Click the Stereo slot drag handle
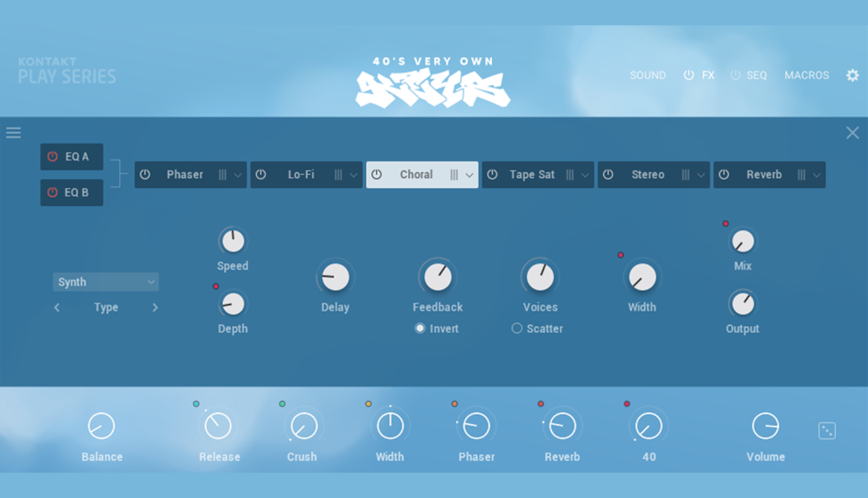Screen dimensions: 868x498 (x=686, y=175)
